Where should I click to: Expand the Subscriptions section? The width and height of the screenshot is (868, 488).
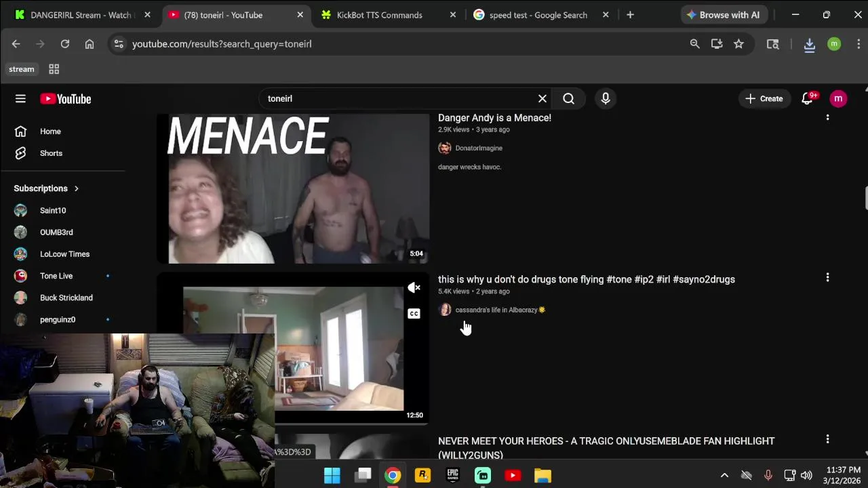46,188
